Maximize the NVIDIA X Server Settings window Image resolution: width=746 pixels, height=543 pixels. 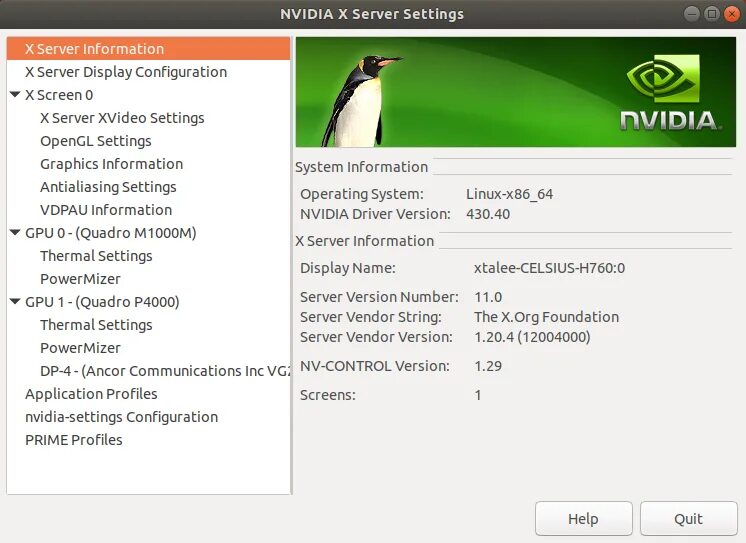[x=712, y=14]
